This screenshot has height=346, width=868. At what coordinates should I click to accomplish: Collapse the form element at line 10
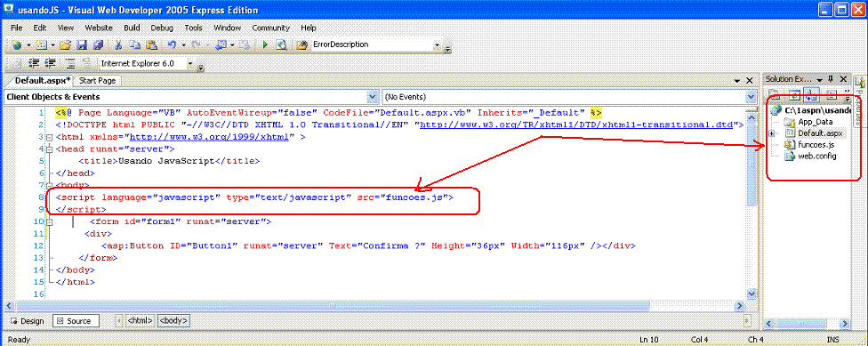[49, 222]
